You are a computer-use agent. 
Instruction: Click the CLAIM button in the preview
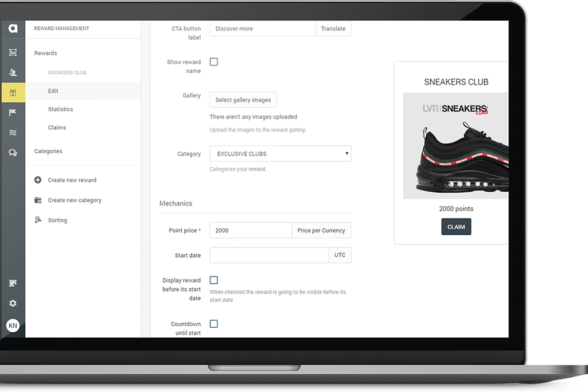pyautogui.click(x=456, y=227)
